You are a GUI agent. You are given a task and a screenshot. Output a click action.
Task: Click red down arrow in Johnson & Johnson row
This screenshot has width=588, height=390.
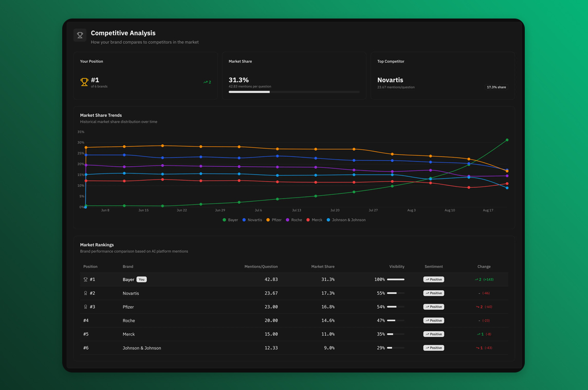pyautogui.click(x=478, y=348)
